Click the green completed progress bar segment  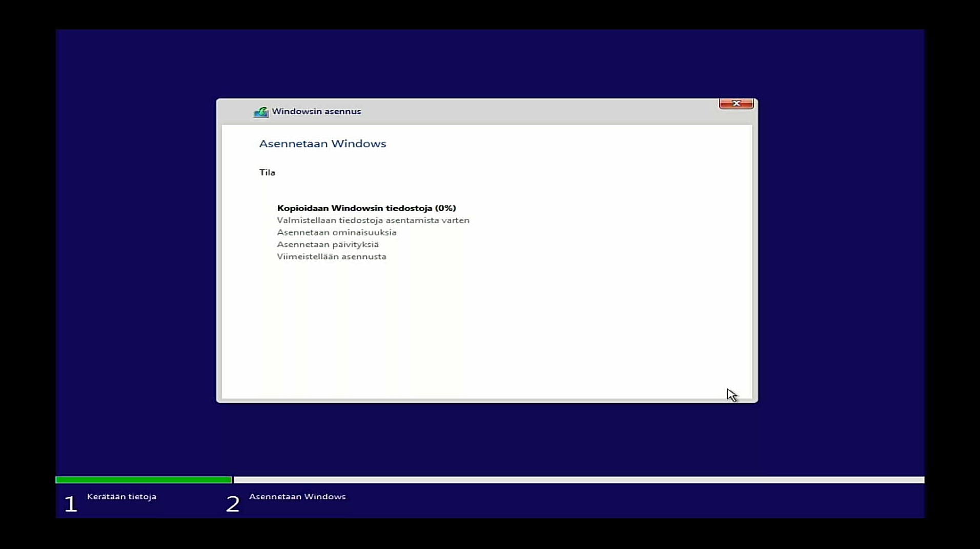tap(144, 480)
